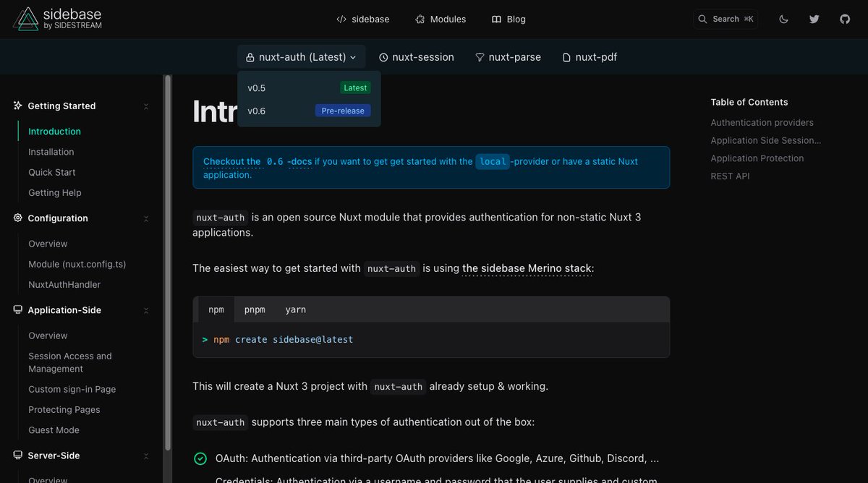Select the npm code tab

(216, 309)
